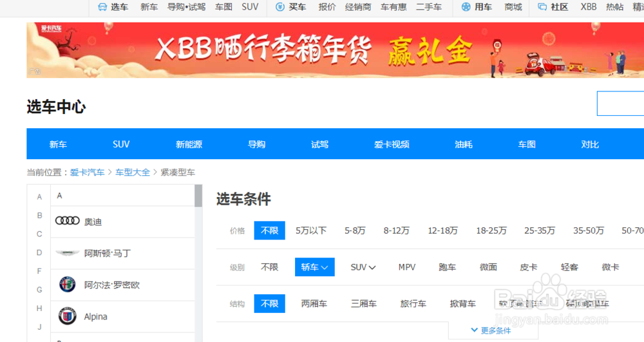This screenshot has width=644, height=342.
Task: Click the 买车 yen icon in top navigation
Action: (x=280, y=7)
